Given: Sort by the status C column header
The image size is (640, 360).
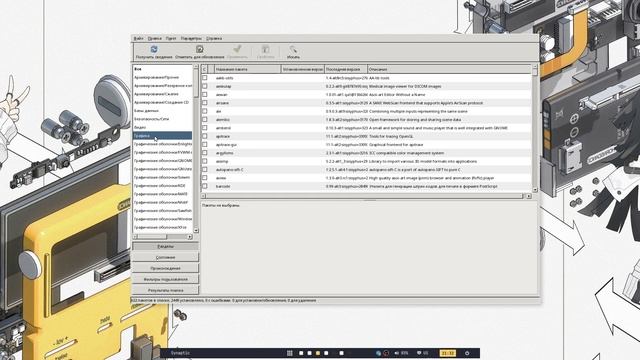Looking at the screenshot, I should point(204,69).
